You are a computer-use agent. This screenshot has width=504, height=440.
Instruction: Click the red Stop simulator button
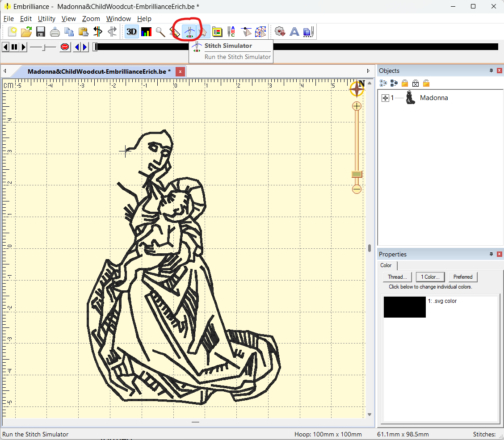(65, 47)
